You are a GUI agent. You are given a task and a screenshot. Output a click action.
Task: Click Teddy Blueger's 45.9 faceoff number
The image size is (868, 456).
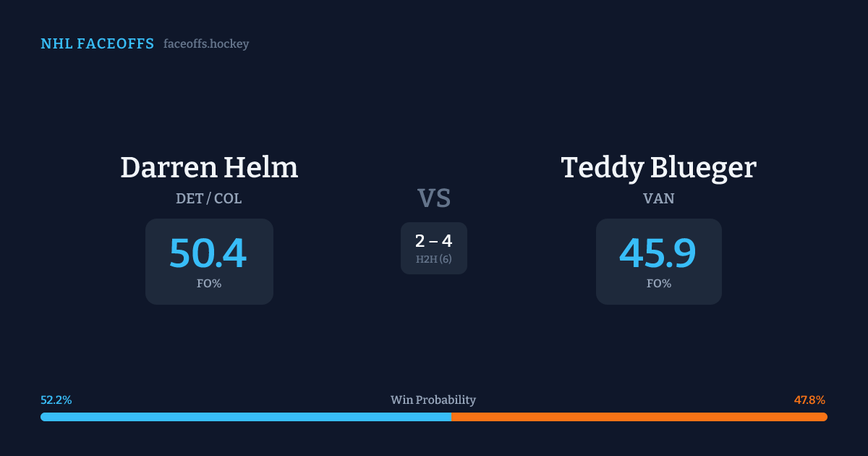(x=658, y=254)
